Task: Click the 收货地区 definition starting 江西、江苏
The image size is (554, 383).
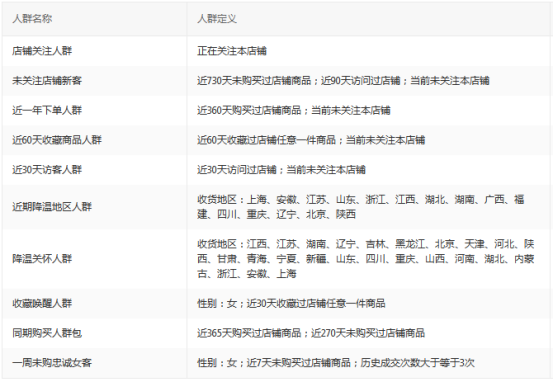Action: coord(366,259)
